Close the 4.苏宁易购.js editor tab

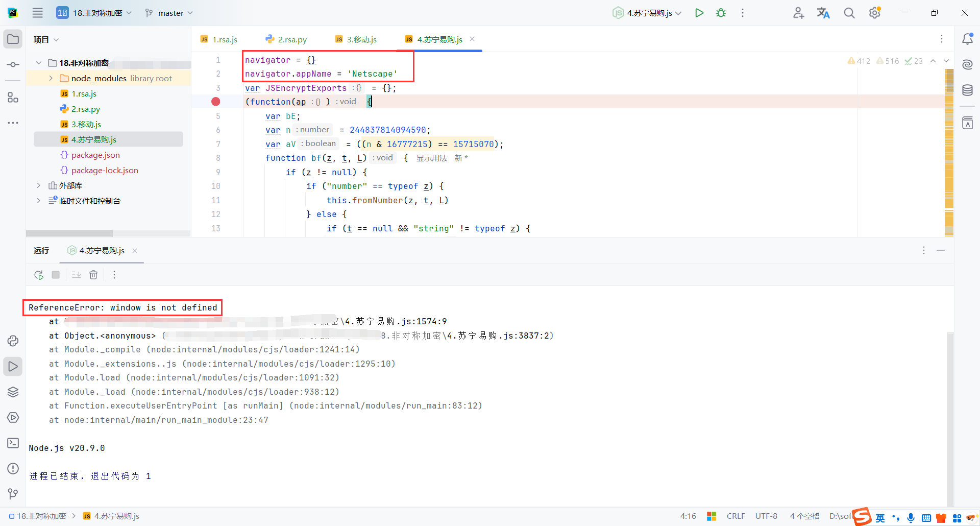pos(472,39)
